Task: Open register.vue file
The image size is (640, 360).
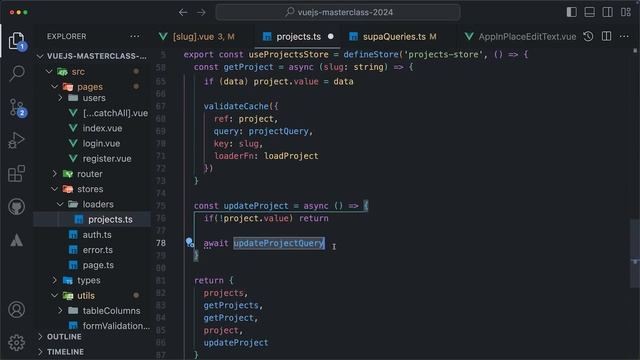Action: (92, 159)
